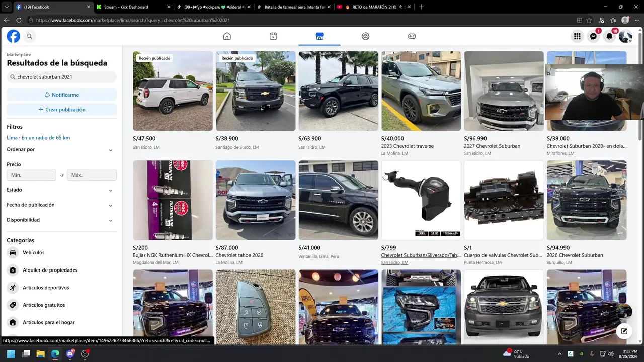Open the Windows Start menu
Screen dimensions: 644x362
click(11, 354)
